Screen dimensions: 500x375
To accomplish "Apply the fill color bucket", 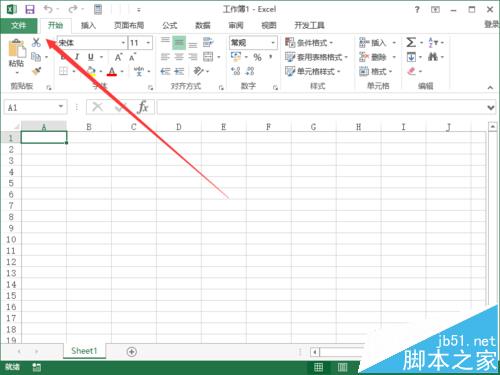I will click(91, 71).
